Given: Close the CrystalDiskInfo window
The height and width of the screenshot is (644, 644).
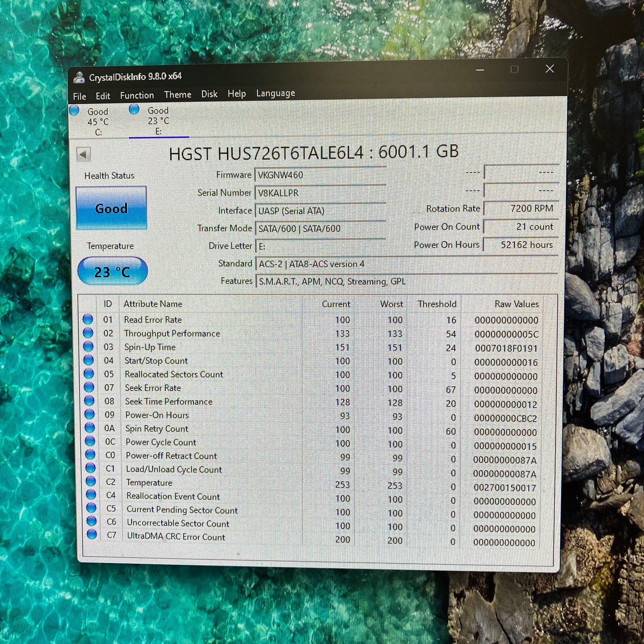Looking at the screenshot, I should click(550, 69).
